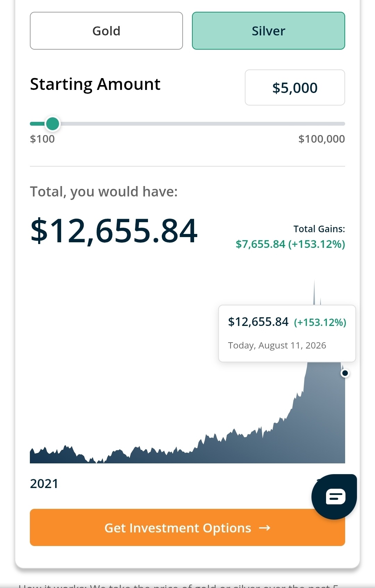Click the $100 minimum label

tap(42, 139)
